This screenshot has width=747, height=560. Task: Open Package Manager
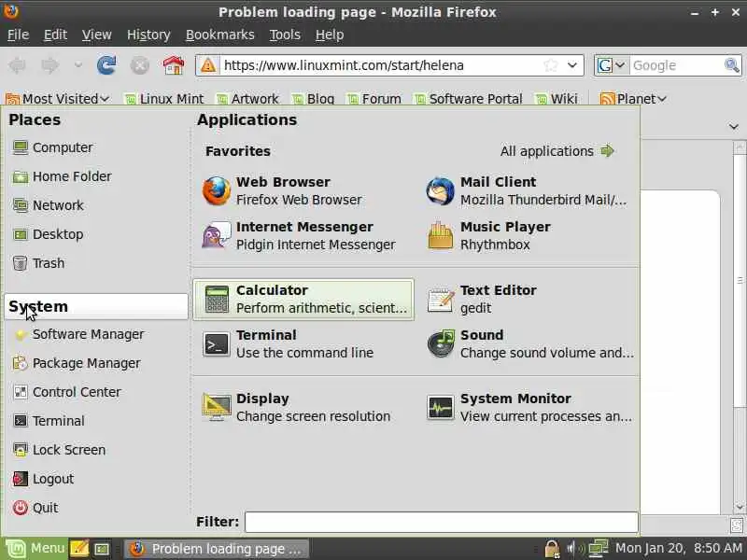coord(77,363)
